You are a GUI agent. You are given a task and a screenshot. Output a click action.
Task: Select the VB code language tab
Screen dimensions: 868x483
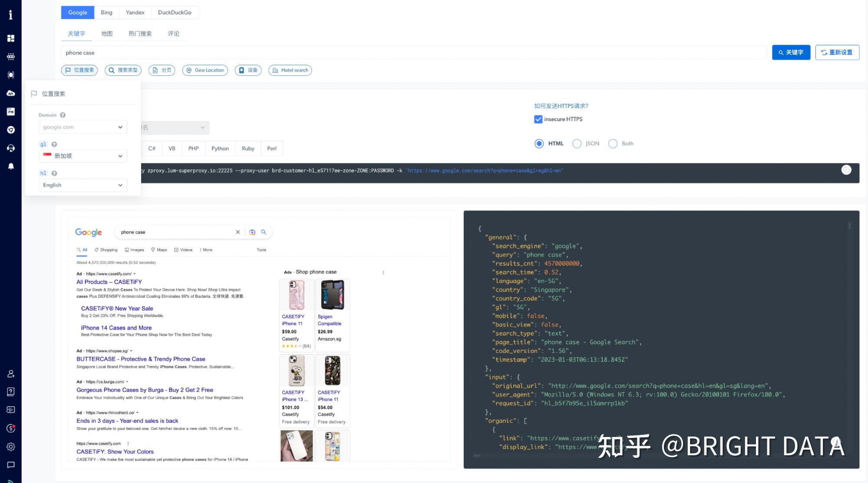click(172, 148)
